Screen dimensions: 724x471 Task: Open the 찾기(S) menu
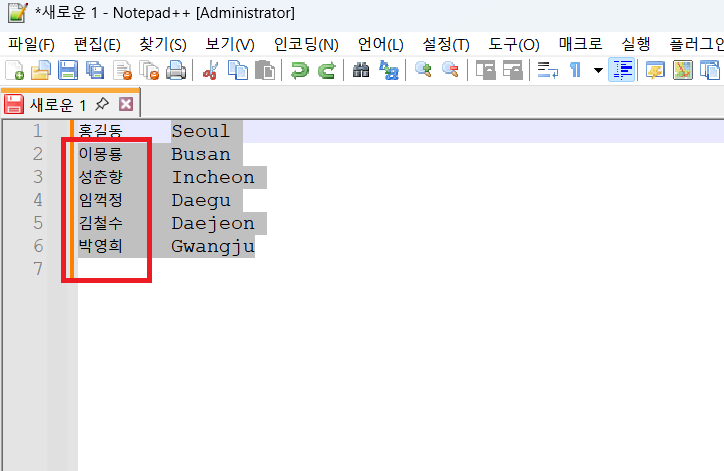point(163,44)
